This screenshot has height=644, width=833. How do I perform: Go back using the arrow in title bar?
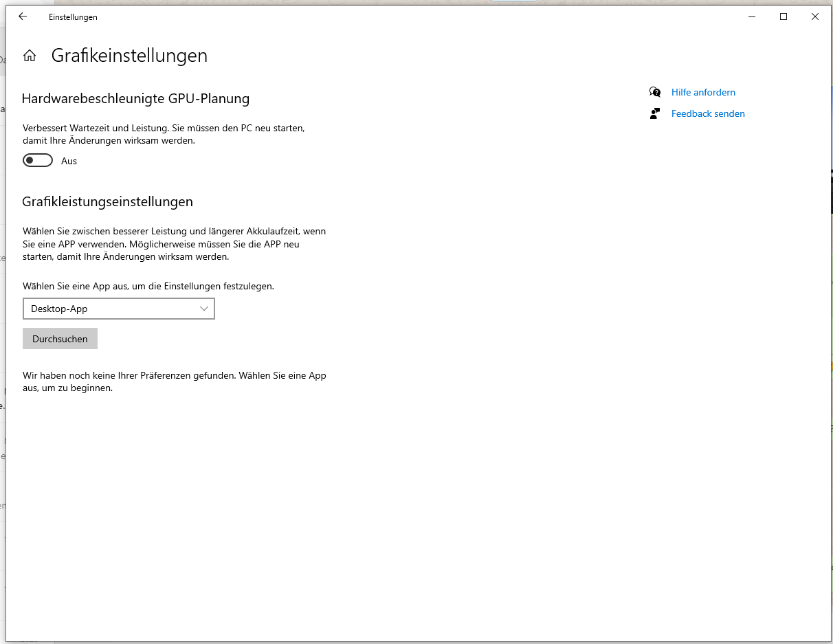click(23, 17)
